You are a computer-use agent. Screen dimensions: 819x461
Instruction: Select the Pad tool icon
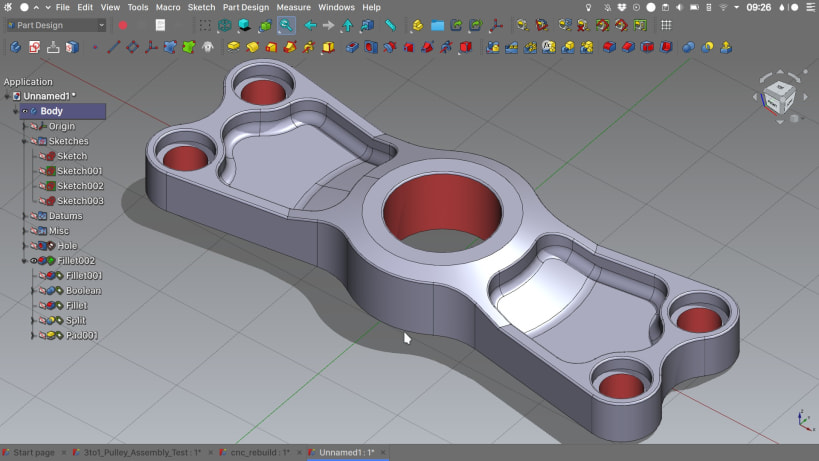click(233, 46)
